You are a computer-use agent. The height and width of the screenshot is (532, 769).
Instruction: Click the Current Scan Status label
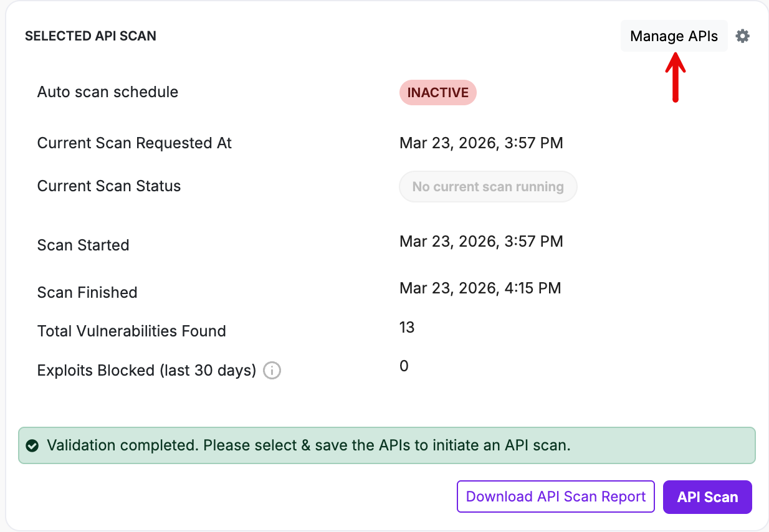109,186
